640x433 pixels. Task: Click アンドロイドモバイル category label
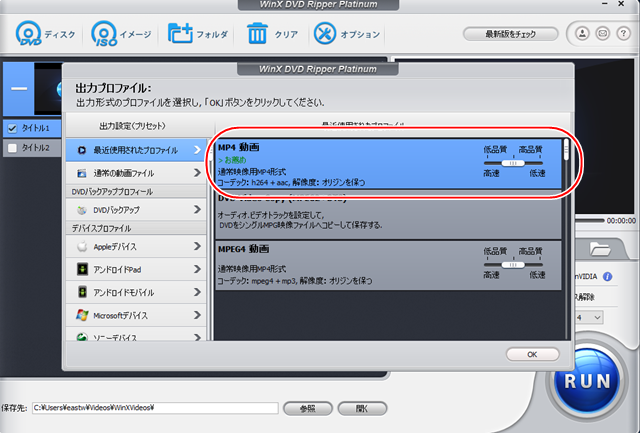coord(124,293)
